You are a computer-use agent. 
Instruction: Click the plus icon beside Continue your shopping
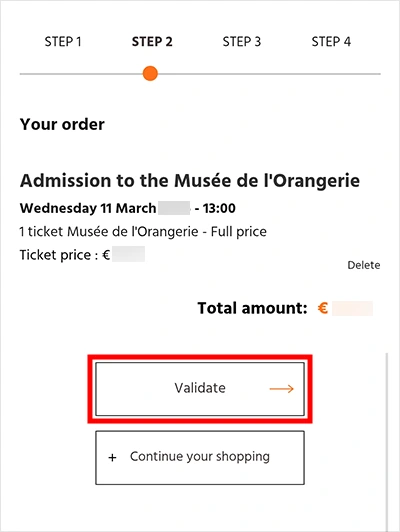click(112, 458)
